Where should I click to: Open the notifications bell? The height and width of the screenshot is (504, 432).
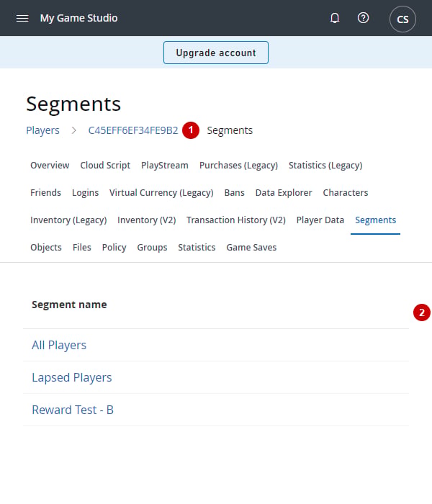pos(335,18)
